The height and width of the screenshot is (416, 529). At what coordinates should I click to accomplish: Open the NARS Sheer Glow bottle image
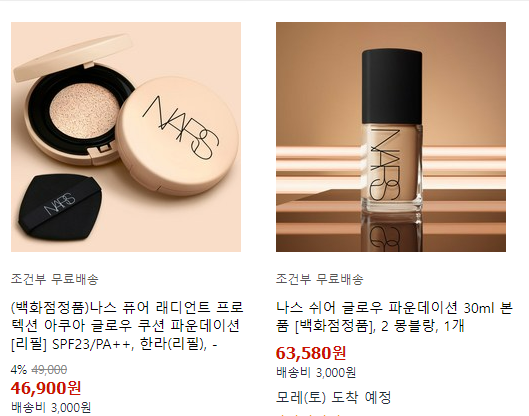point(391,137)
